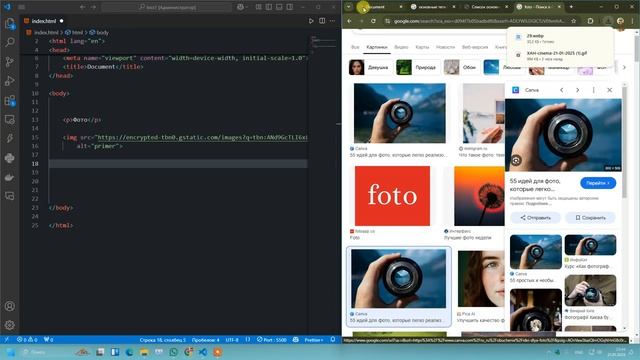This screenshot has height=360, width=640.
Task: Click the errors and warnings status indicator
Action: pyautogui.click(x=27, y=340)
